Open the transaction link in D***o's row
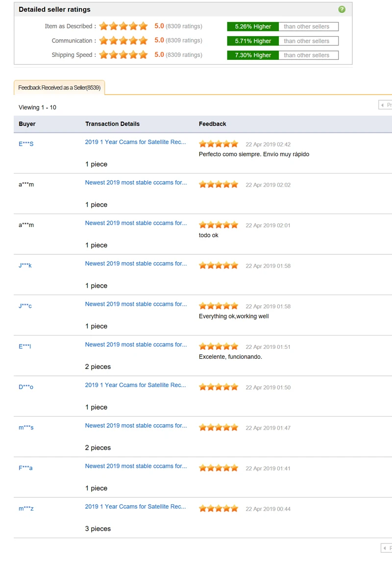Viewport: 392px width, 563px height. pyautogui.click(x=135, y=385)
